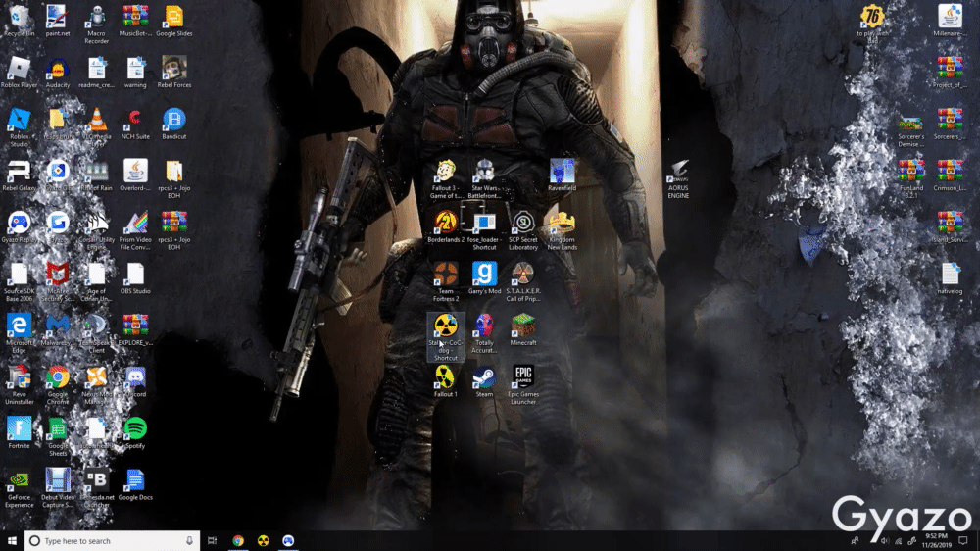Screen dimensions: 980x551
Task: Select the Google Chrome desktop icon
Action: (x=58, y=385)
